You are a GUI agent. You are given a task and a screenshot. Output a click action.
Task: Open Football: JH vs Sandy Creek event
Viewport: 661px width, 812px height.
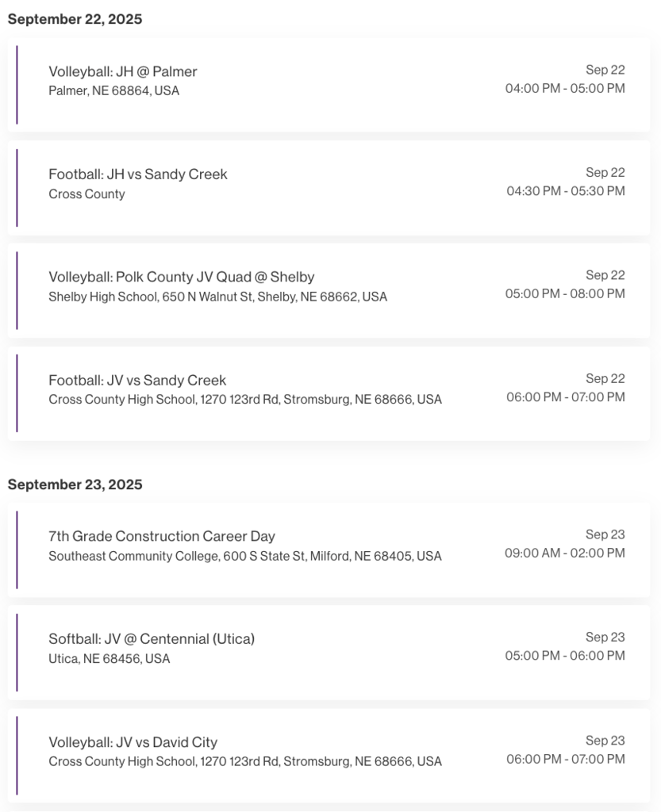click(x=137, y=174)
